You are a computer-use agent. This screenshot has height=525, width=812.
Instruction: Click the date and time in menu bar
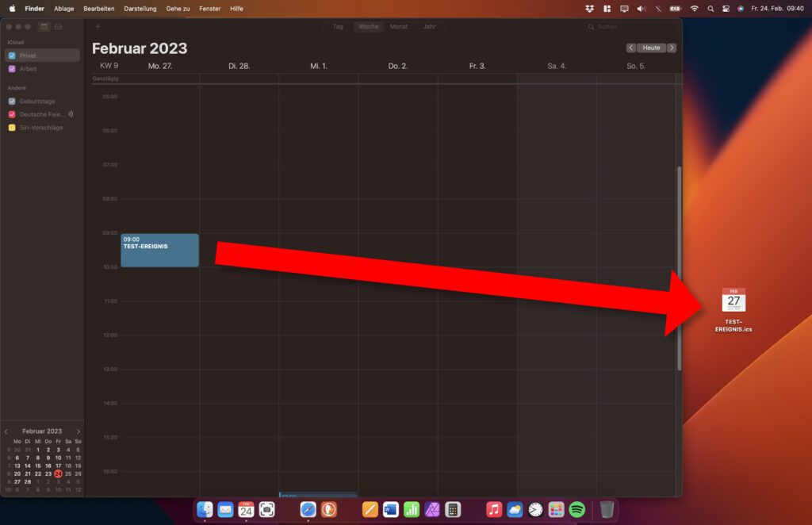click(x=777, y=8)
